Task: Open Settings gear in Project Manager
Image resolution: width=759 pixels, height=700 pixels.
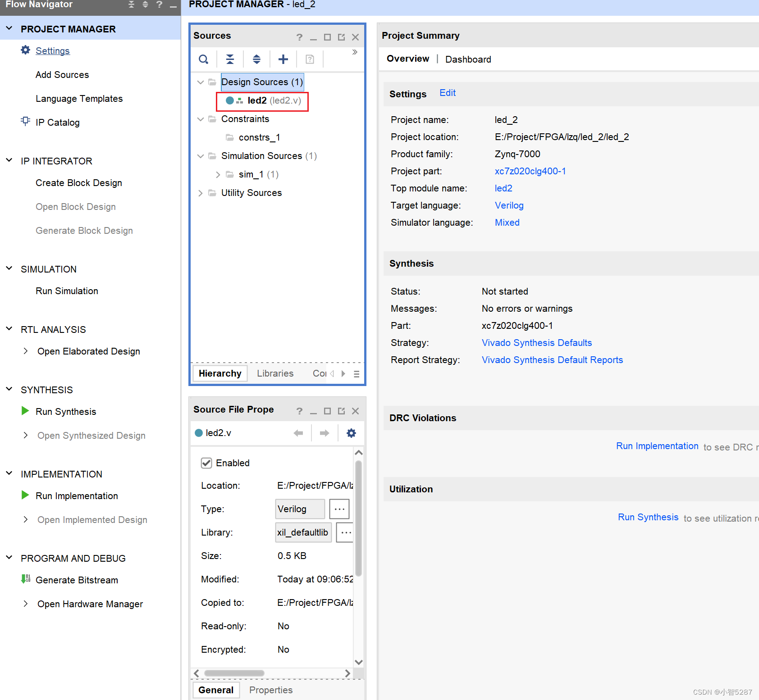Action: 26,50
